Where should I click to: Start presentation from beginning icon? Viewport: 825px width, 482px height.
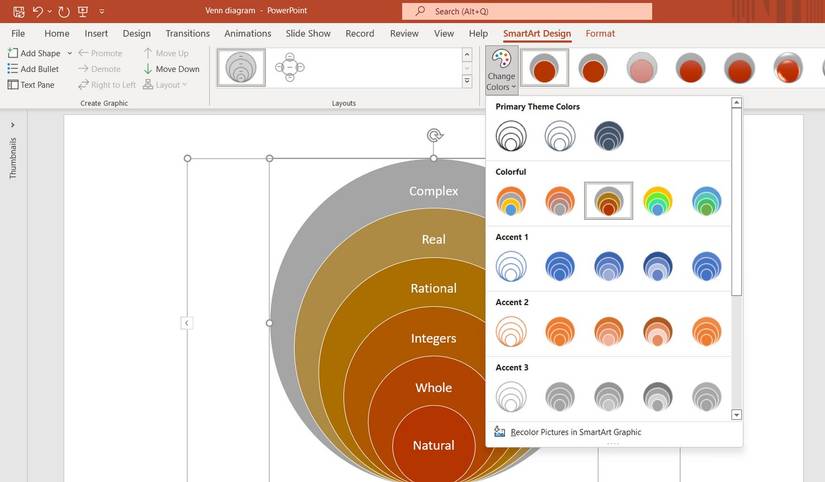coord(83,11)
